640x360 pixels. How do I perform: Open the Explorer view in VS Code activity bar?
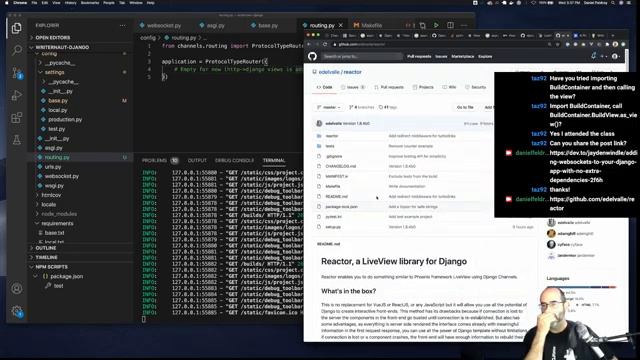tap(16, 28)
